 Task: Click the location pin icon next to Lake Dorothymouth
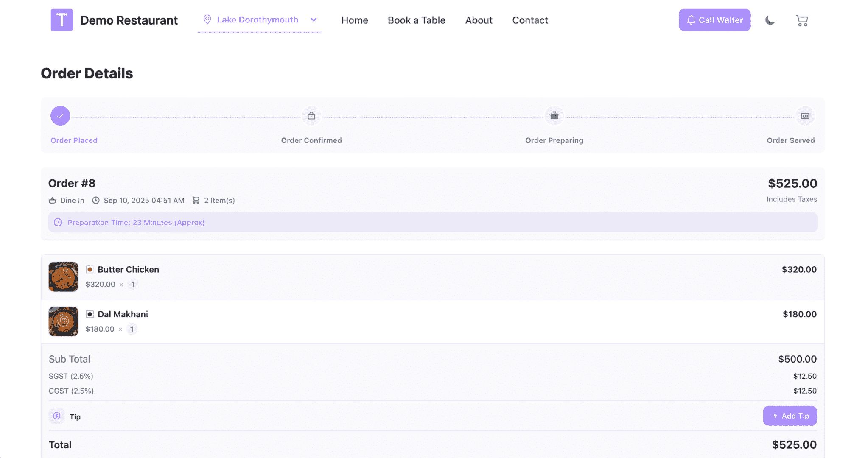(x=207, y=20)
